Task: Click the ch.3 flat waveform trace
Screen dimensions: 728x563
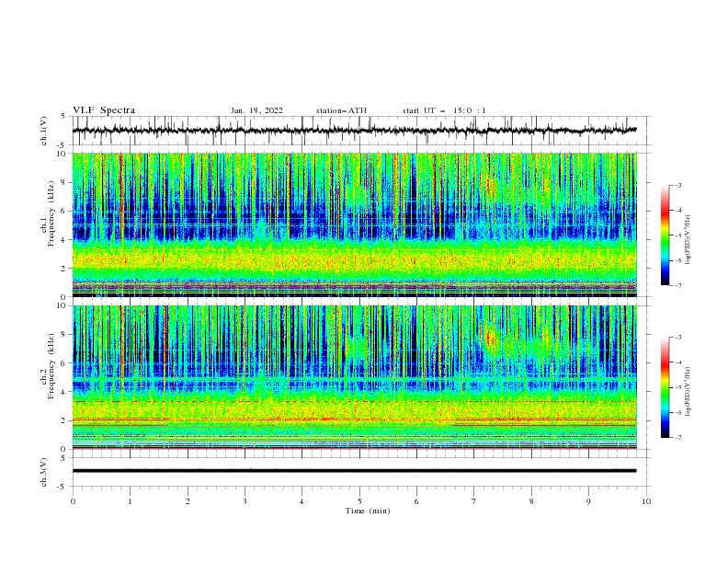Action: (355, 471)
